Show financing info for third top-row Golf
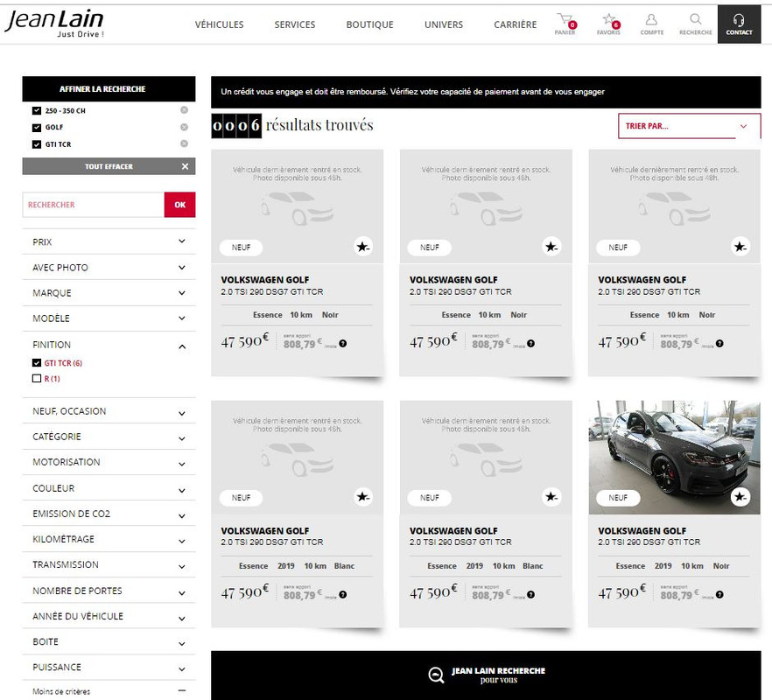This screenshot has height=700, width=772. pos(719,344)
